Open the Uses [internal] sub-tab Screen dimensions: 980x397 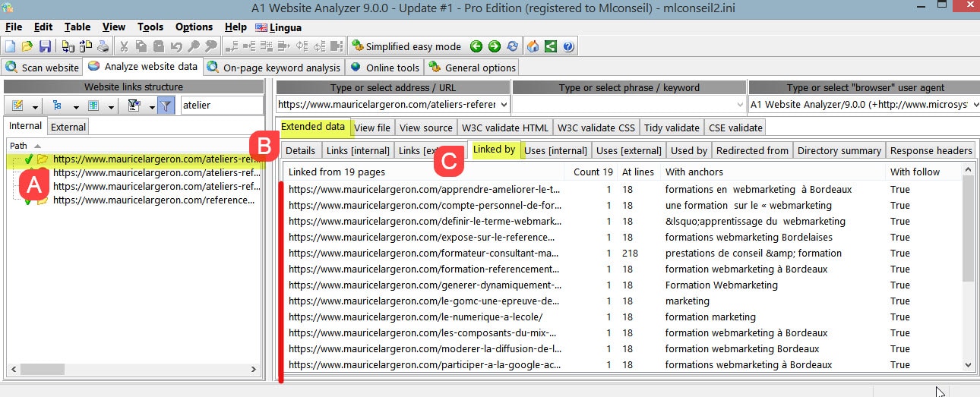[556, 150]
